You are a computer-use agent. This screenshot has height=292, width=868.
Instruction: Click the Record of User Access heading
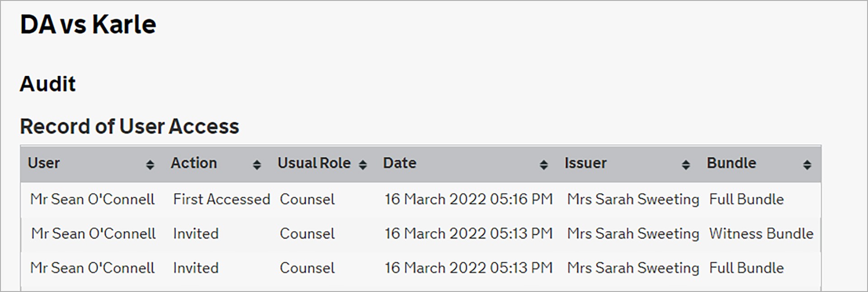tap(130, 126)
